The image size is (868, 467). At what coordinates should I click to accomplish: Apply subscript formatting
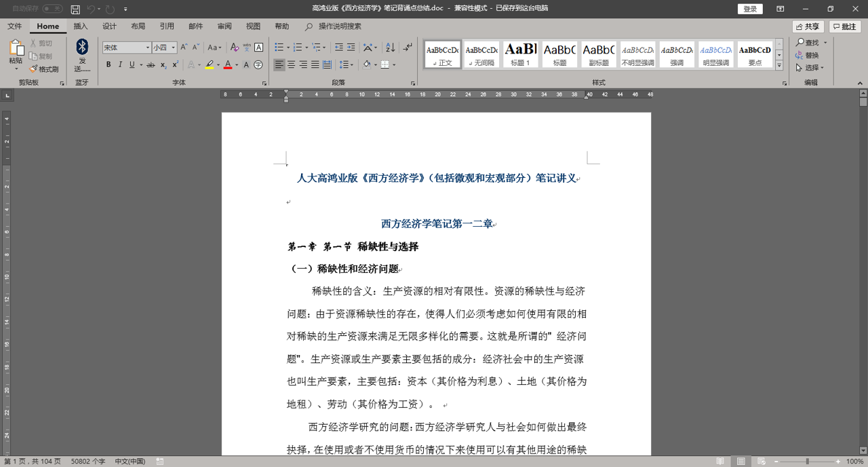163,65
